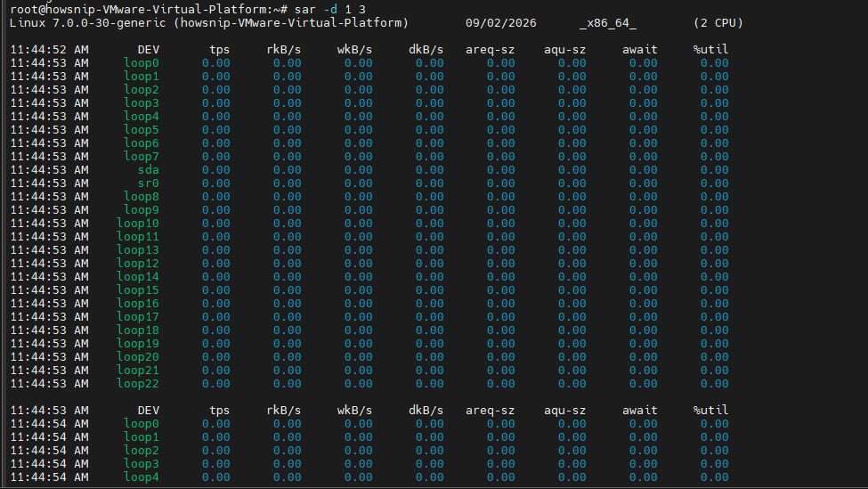Click the device name "loop13"
Screen dimensions: 868x489
(138, 249)
